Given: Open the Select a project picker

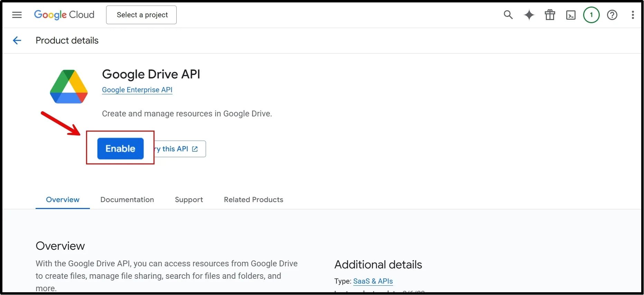Looking at the screenshot, I should coord(141,15).
